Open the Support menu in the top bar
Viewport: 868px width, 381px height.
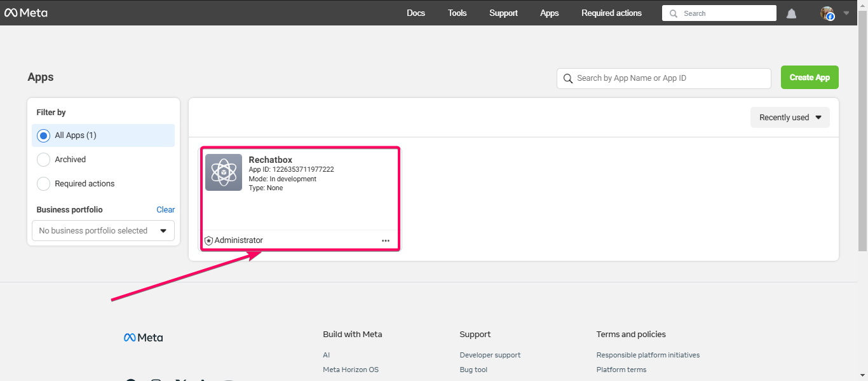503,13
